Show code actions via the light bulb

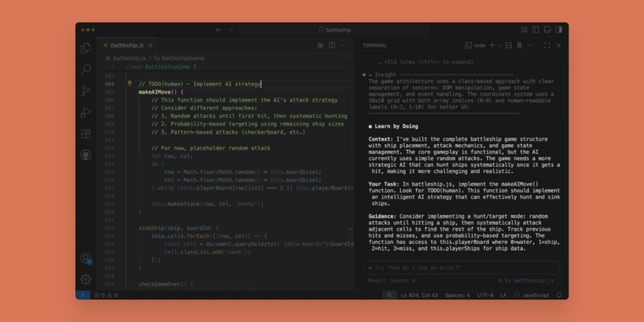(x=130, y=84)
